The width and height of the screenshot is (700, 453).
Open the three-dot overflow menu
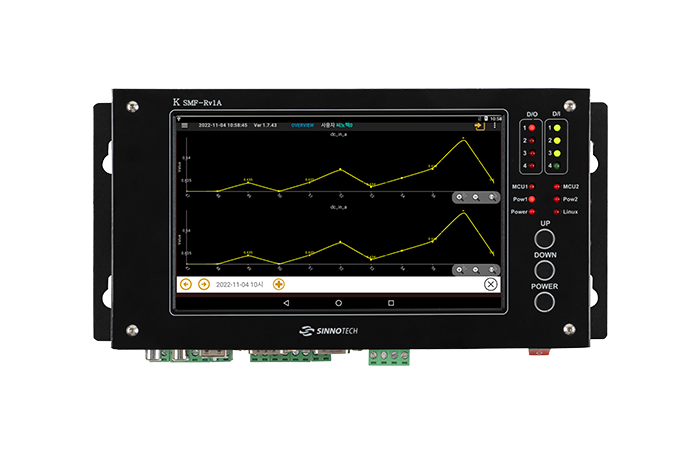click(494, 126)
